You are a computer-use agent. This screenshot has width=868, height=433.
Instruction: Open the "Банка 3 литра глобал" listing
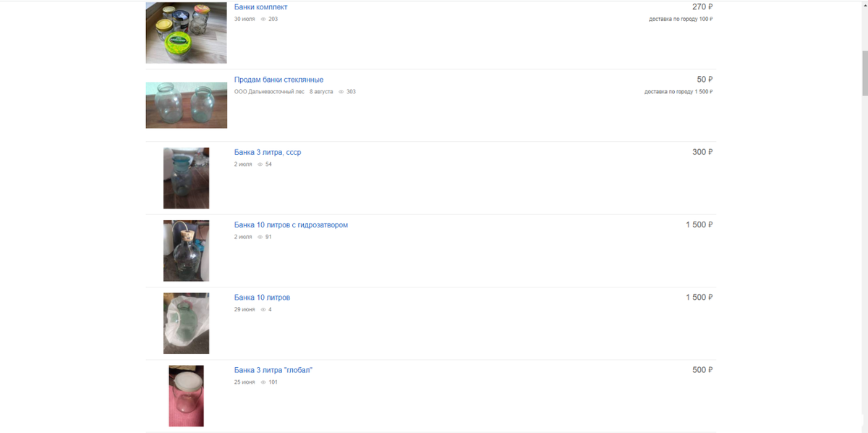pyautogui.click(x=273, y=370)
